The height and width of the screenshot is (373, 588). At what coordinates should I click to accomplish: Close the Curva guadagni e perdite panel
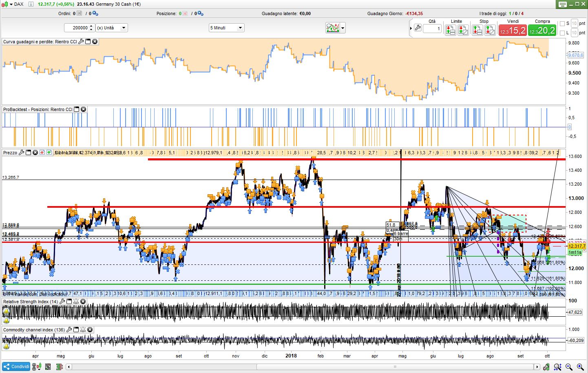point(95,42)
